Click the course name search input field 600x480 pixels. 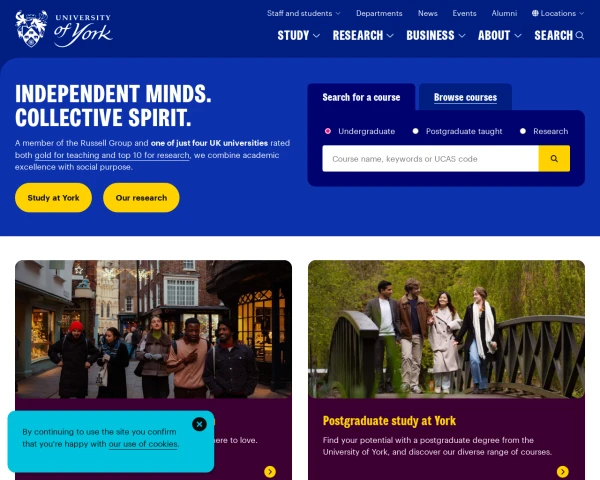click(x=430, y=158)
